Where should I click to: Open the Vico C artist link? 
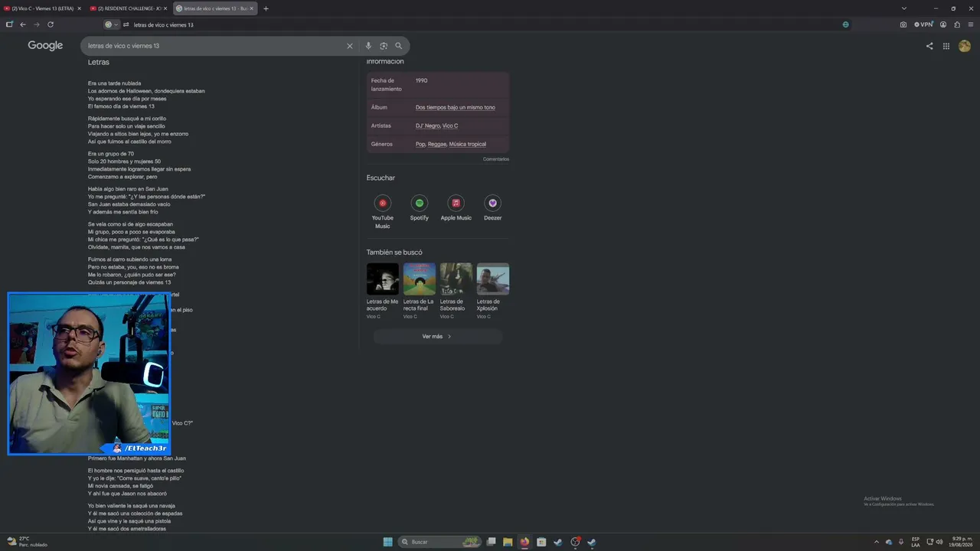(450, 126)
